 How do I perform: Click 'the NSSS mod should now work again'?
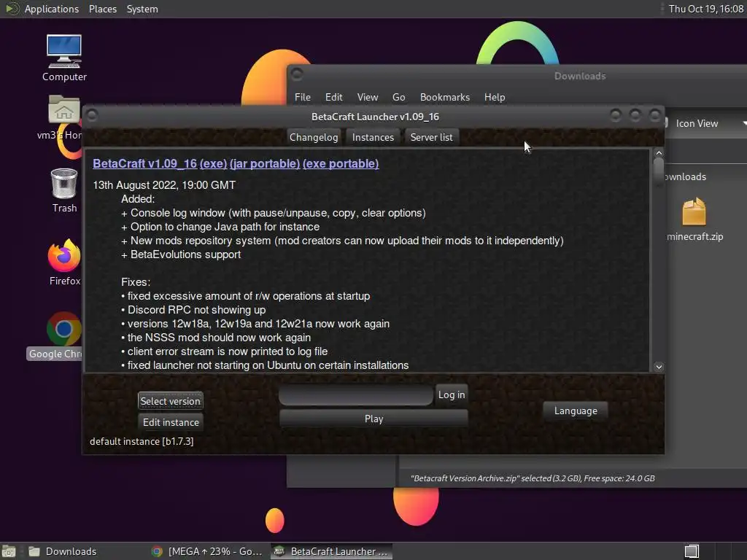coord(216,338)
